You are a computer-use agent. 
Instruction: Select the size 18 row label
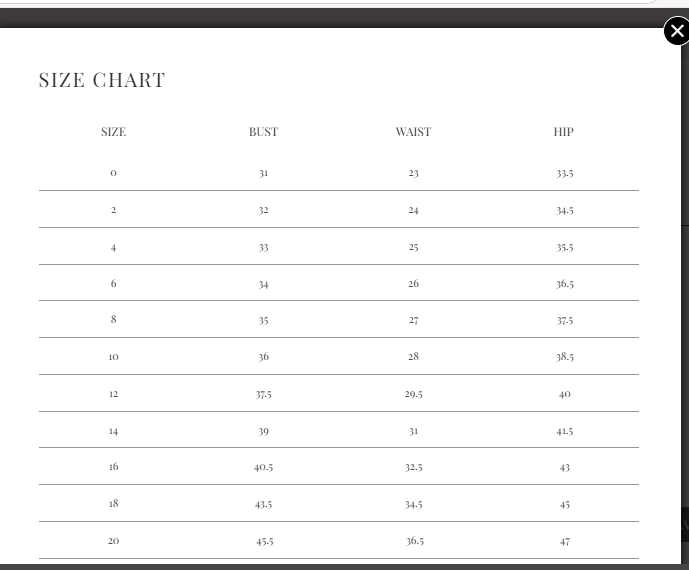coord(113,503)
